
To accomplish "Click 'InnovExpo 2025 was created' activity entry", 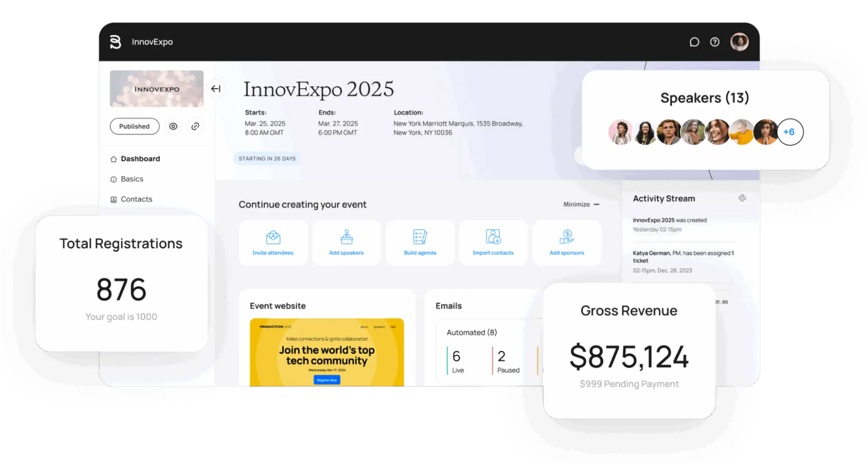I will 670,225.
